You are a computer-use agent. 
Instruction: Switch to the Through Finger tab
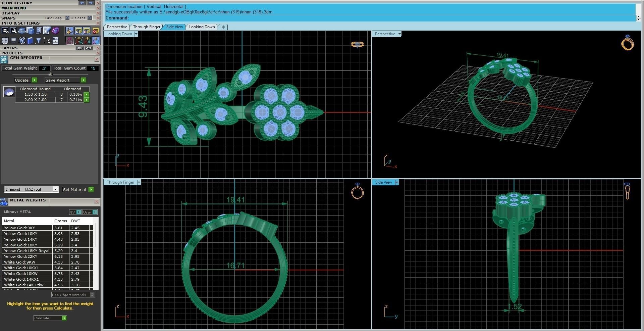click(147, 27)
